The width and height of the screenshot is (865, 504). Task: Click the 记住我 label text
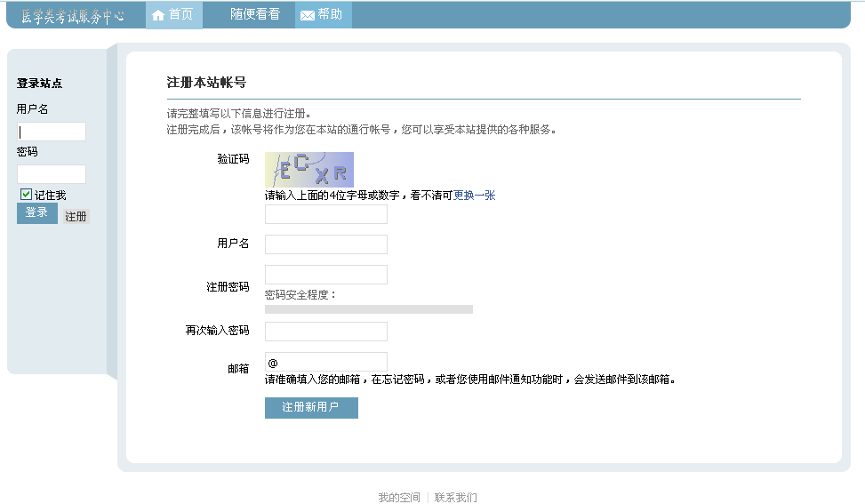point(50,196)
